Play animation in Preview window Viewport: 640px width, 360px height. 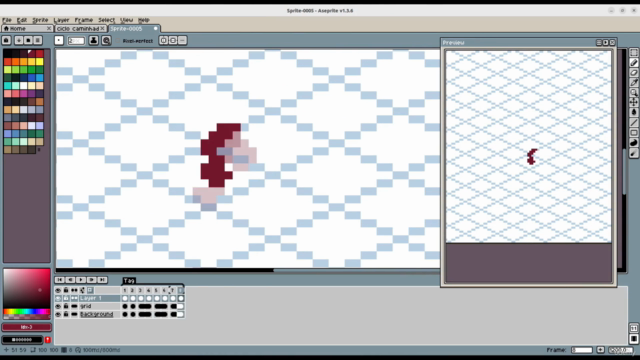tap(606, 42)
